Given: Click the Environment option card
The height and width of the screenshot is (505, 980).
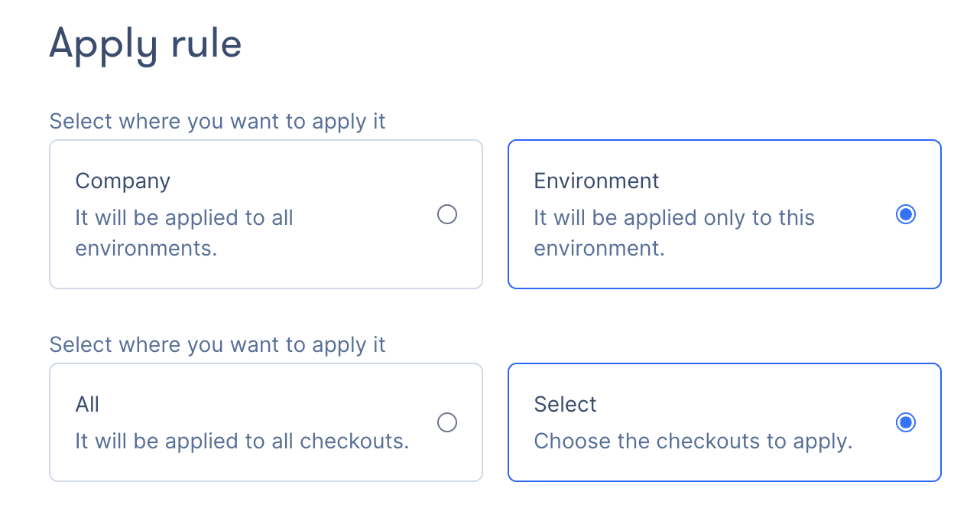Looking at the screenshot, I should point(724,214).
